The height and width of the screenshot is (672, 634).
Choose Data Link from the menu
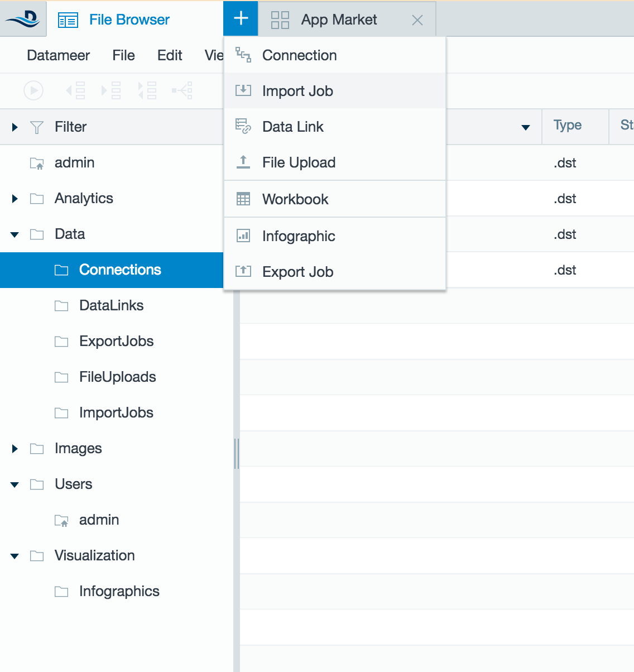click(x=335, y=127)
